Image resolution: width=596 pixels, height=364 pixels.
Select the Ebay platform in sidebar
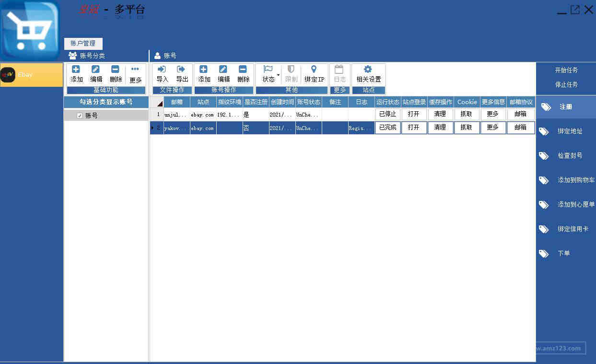pyautogui.click(x=31, y=75)
